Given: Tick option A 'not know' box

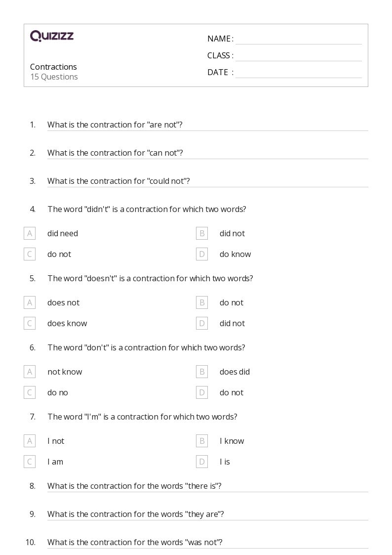Looking at the screenshot, I should point(30,372).
